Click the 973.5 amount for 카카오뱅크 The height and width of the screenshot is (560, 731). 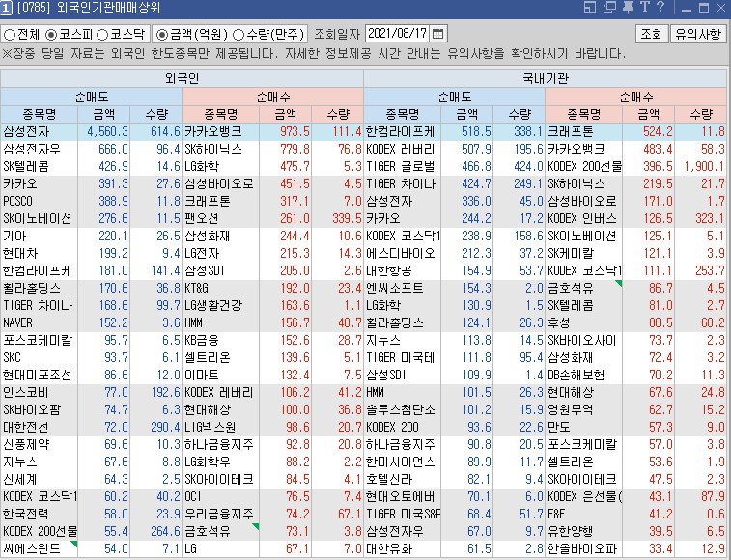295,132
